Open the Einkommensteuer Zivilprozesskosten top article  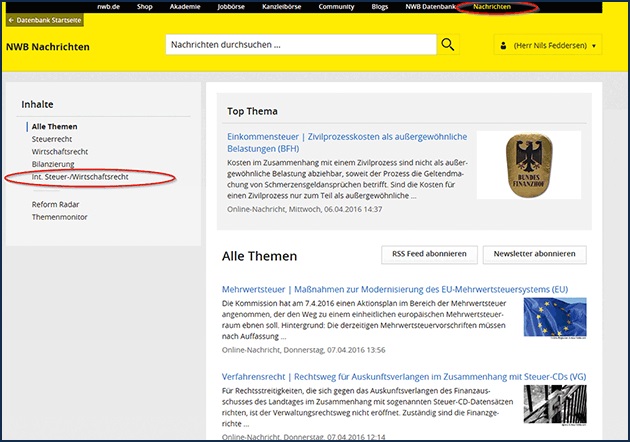[340, 140]
